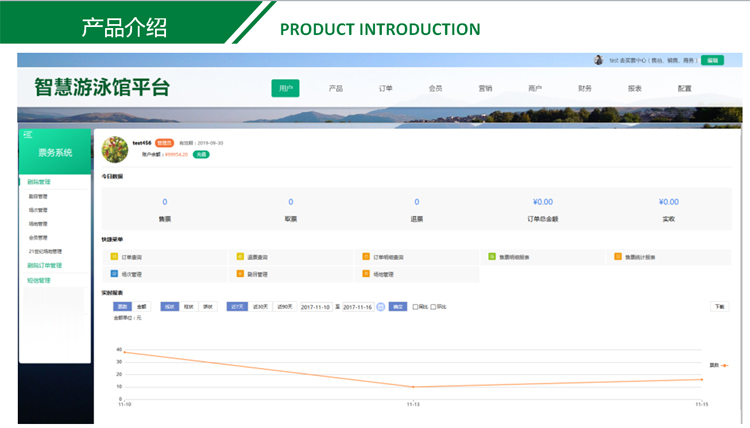Click the orange 售票统计报表 quick menu icon
The image size is (750, 428).
pyautogui.click(x=618, y=257)
